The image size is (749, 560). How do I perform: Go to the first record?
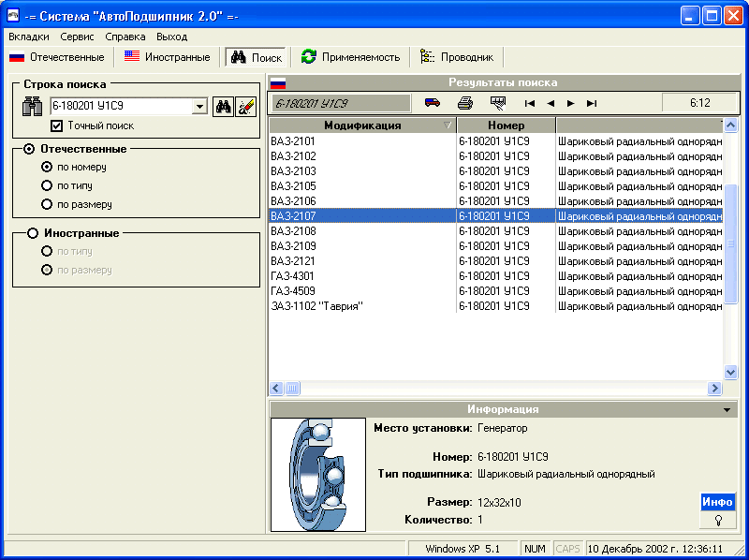point(530,103)
